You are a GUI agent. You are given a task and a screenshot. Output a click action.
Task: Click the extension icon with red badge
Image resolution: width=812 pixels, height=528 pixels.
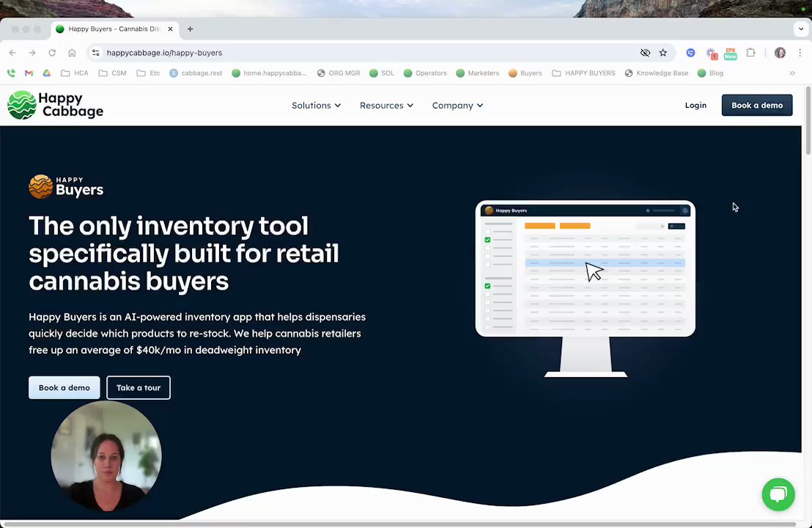pyautogui.click(x=711, y=54)
